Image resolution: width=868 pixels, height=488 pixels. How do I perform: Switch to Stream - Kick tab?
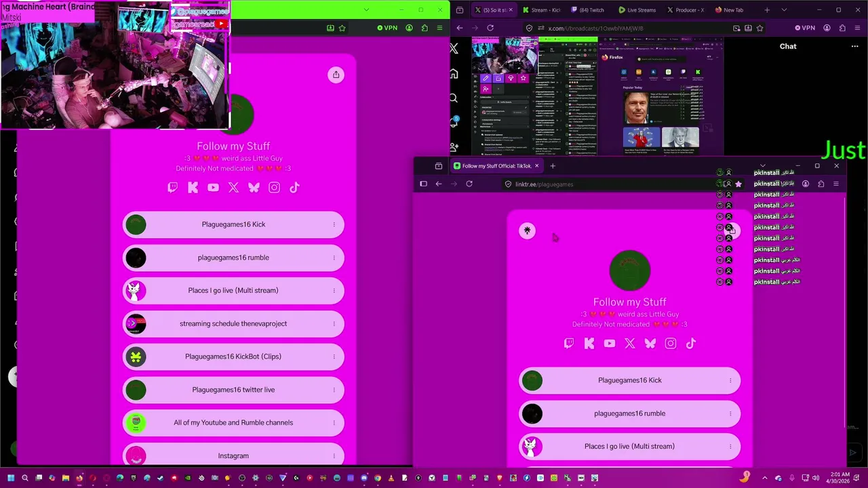541,10
